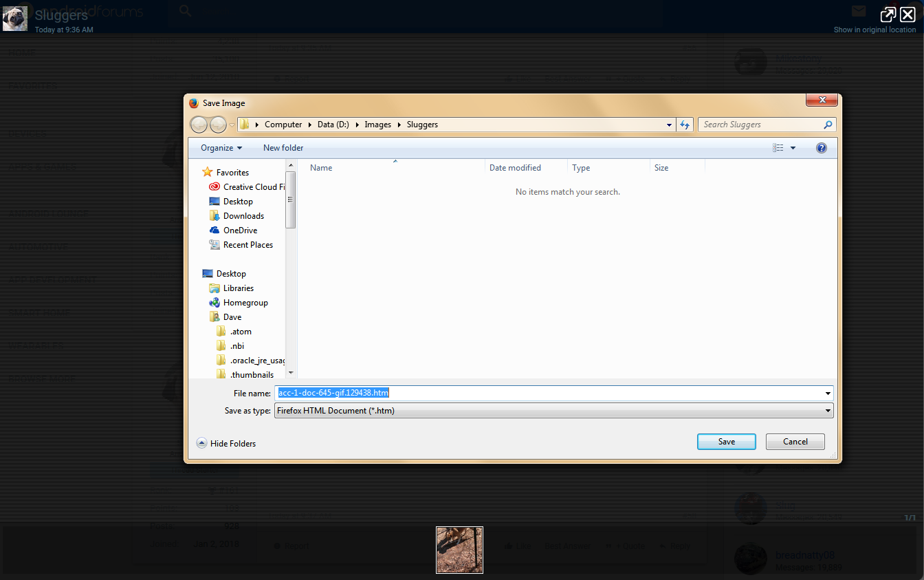Create a New folder
The height and width of the screenshot is (580, 924).
[x=283, y=148]
